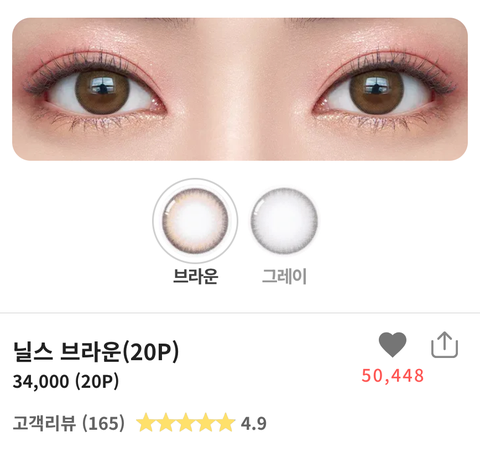This screenshot has width=480, height=453.
Task: Open the model eyes preview image
Action: tap(240, 89)
